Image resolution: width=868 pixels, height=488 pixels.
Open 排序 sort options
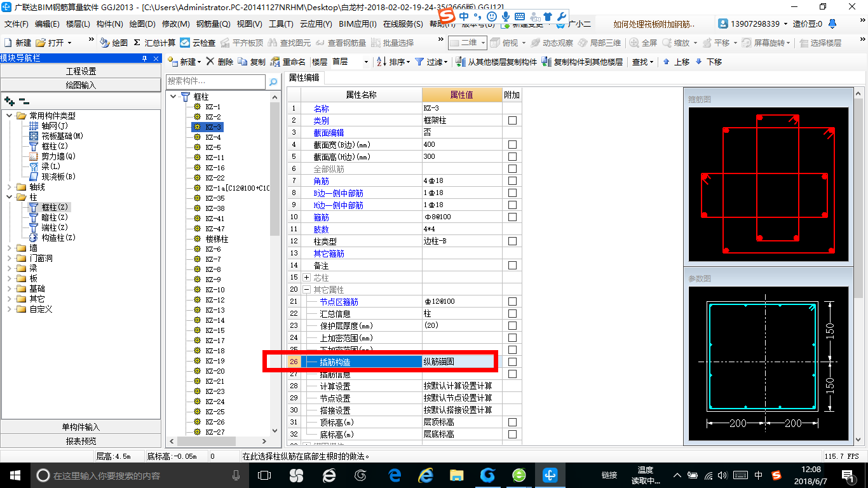point(393,62)
